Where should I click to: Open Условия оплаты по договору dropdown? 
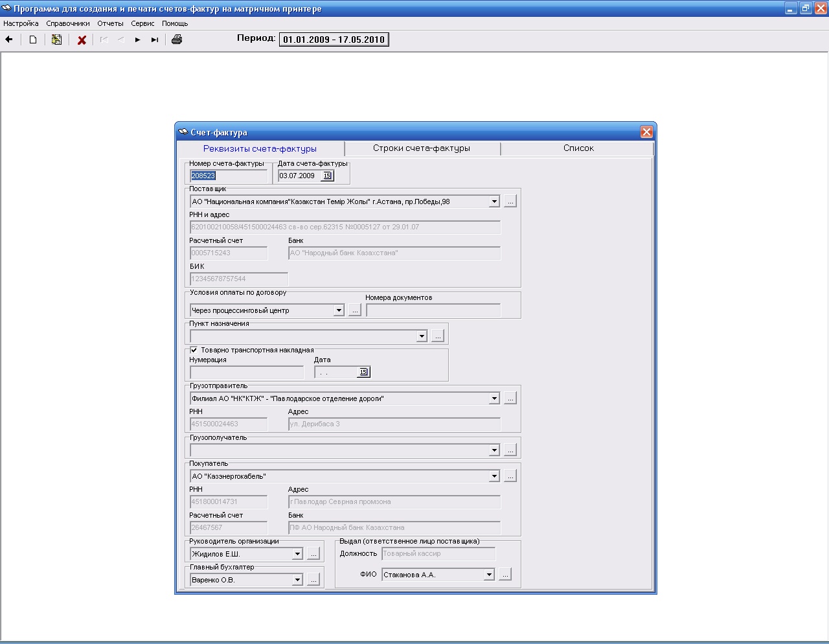tap(339, 310)
